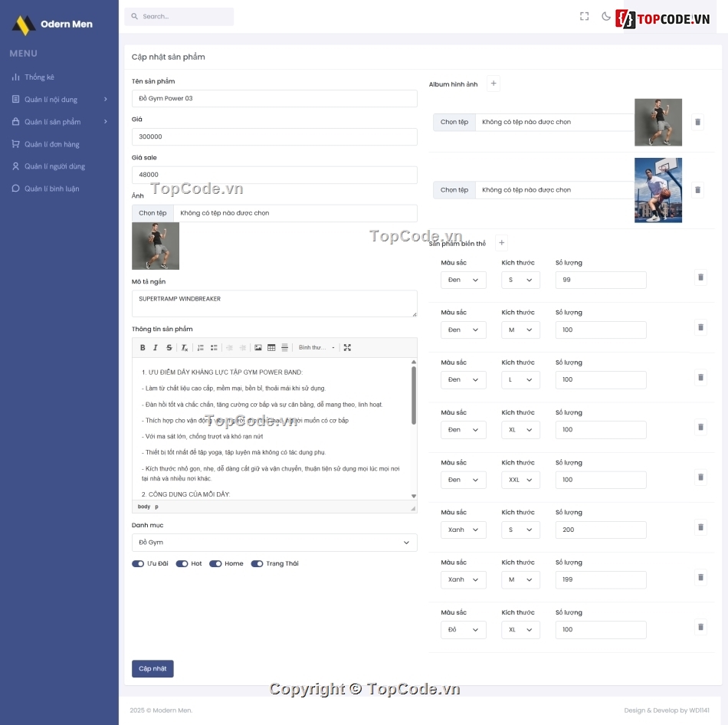Viewport: 728px width, 725px height.
Task: Click the 'body' element path label
Action: coord(144,507)
